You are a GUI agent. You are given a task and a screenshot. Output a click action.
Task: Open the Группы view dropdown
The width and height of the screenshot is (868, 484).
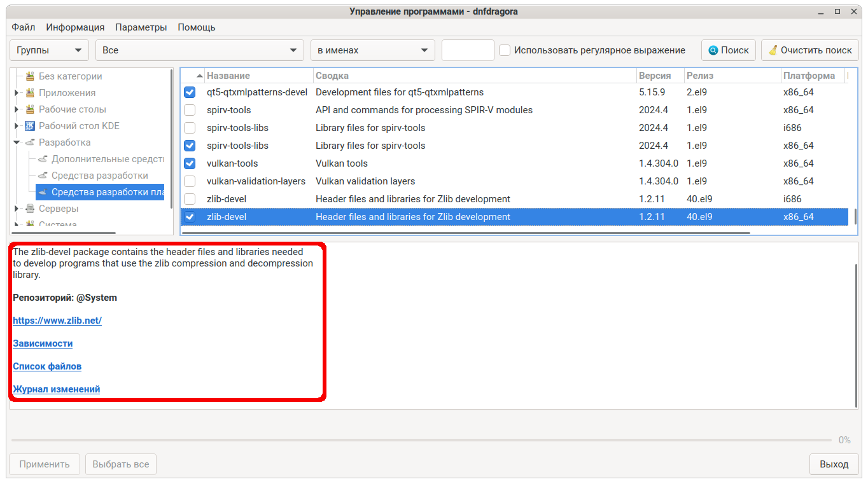[50, 50]
